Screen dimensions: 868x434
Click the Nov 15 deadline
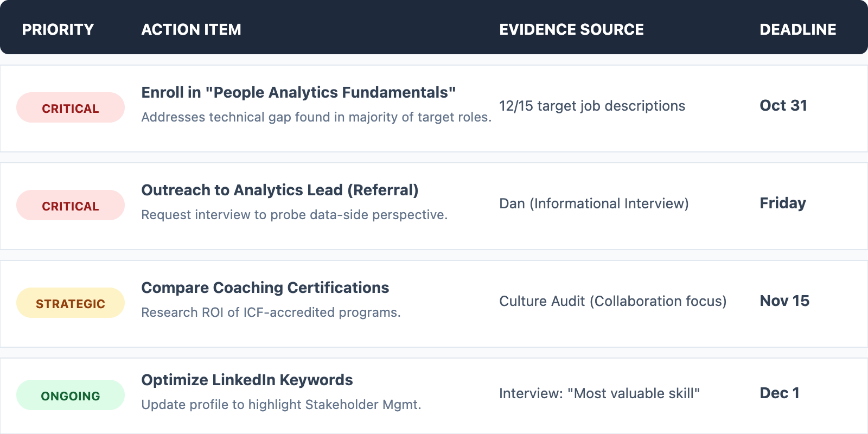click(784, 301)
